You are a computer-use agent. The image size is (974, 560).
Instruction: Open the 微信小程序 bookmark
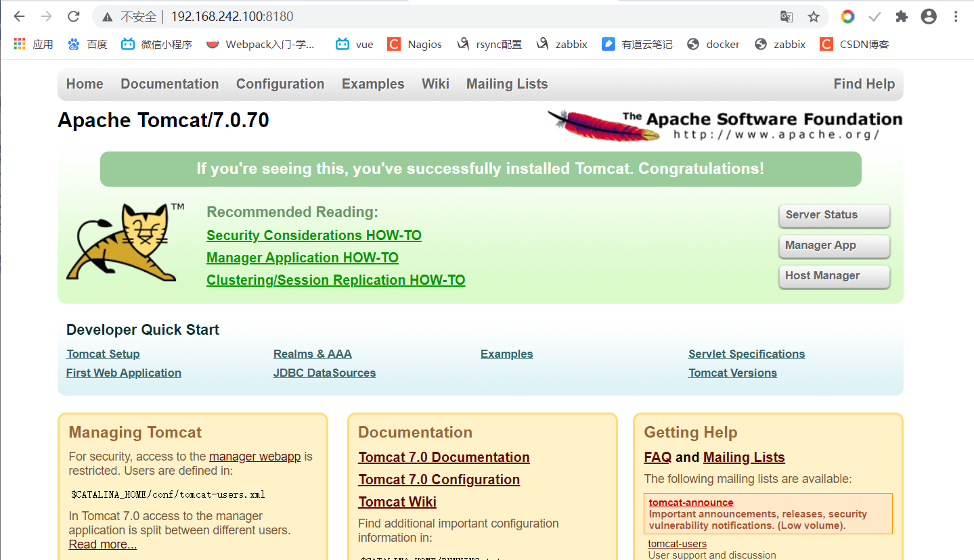(x=156, y=44)
